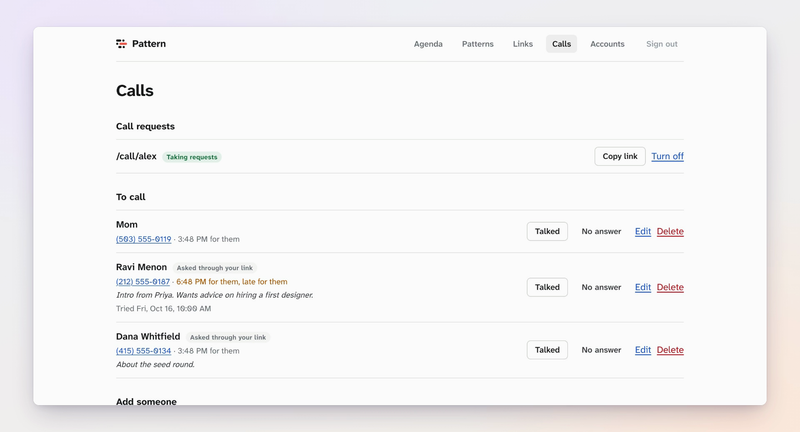
Task: Click the Pattern logo icon
Action: 121,44
